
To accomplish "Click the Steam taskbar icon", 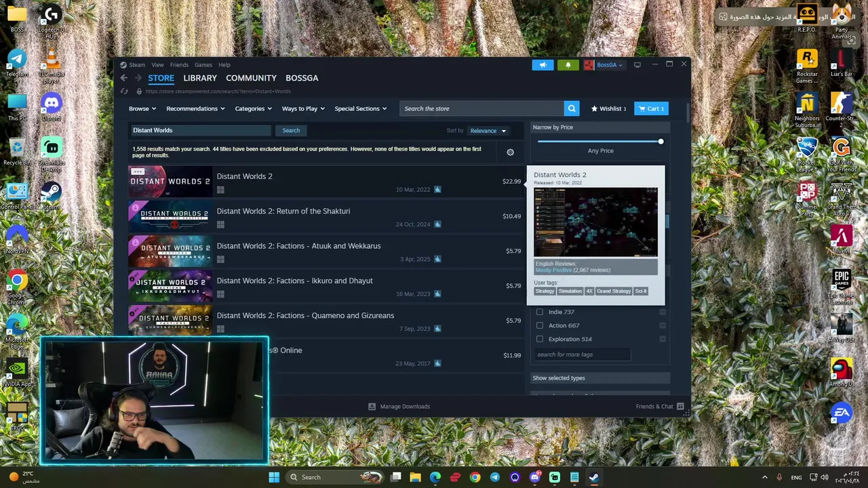I will (594, 477).
